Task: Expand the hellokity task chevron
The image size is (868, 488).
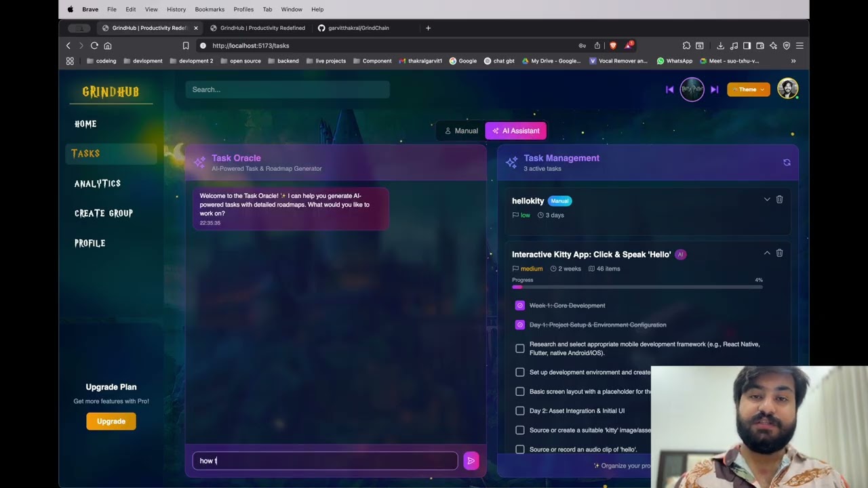Action: pyautogui.click(x=767, y=199)
